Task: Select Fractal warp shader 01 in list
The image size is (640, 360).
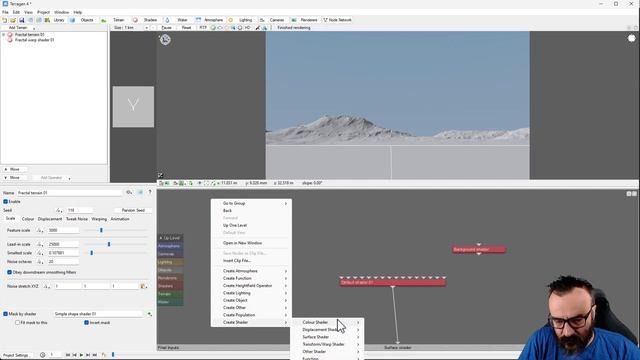Action: click(x=34, y=40)
